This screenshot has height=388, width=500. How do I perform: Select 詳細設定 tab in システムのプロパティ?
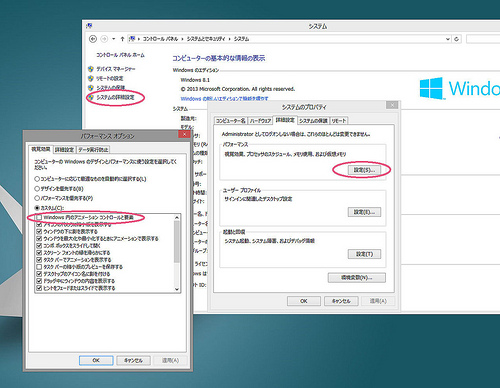285,120
